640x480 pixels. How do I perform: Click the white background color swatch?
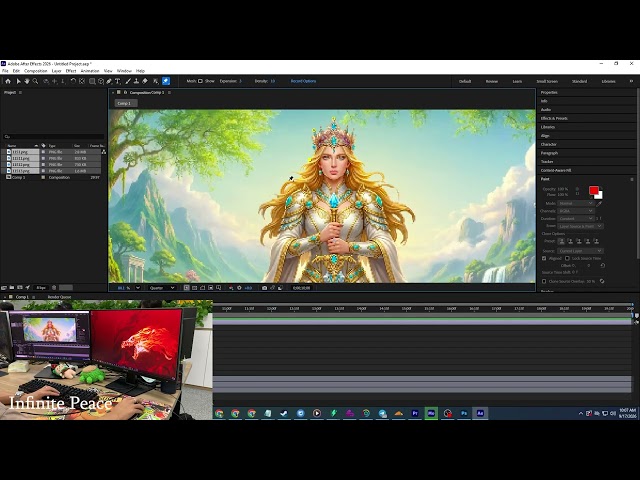point(599,196)
